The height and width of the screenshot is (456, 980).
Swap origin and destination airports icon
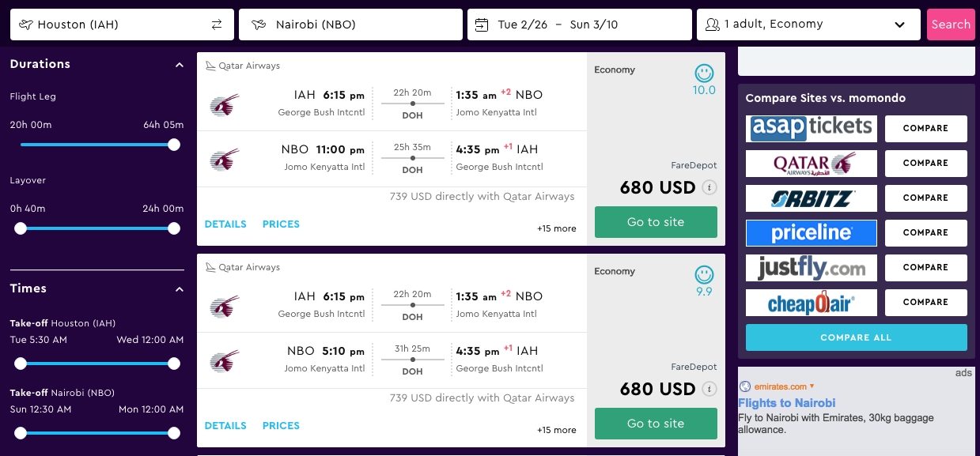(x=217, y=24)
